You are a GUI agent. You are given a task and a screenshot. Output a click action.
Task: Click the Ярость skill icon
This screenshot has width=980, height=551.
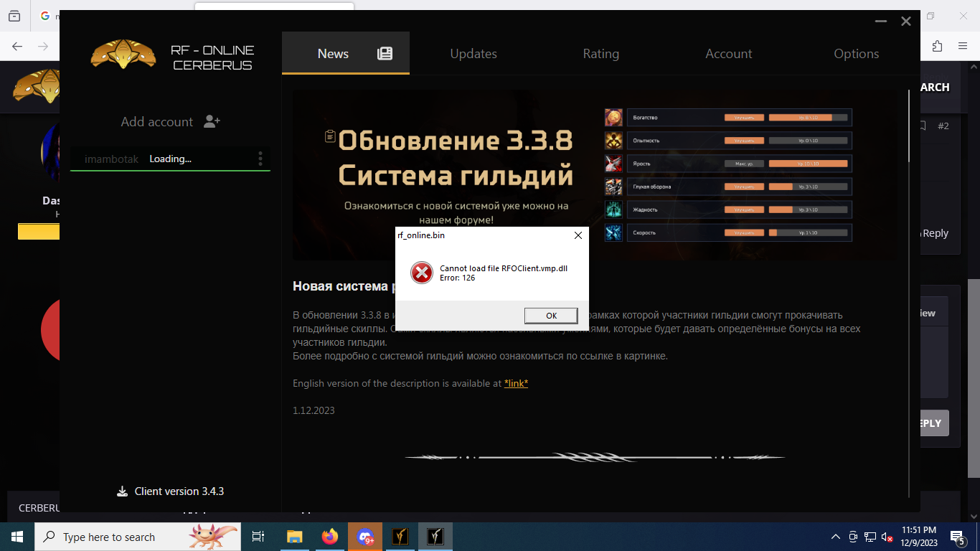[x=613, y=164]
